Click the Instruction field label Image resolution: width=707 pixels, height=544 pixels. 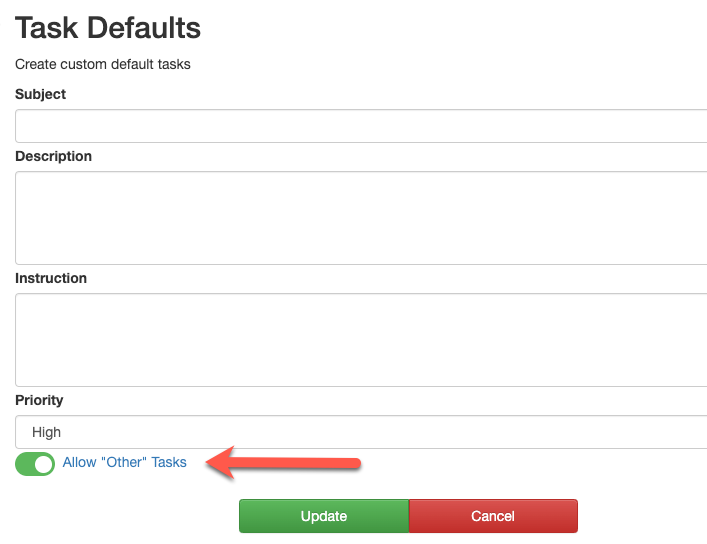click(51, 278)
